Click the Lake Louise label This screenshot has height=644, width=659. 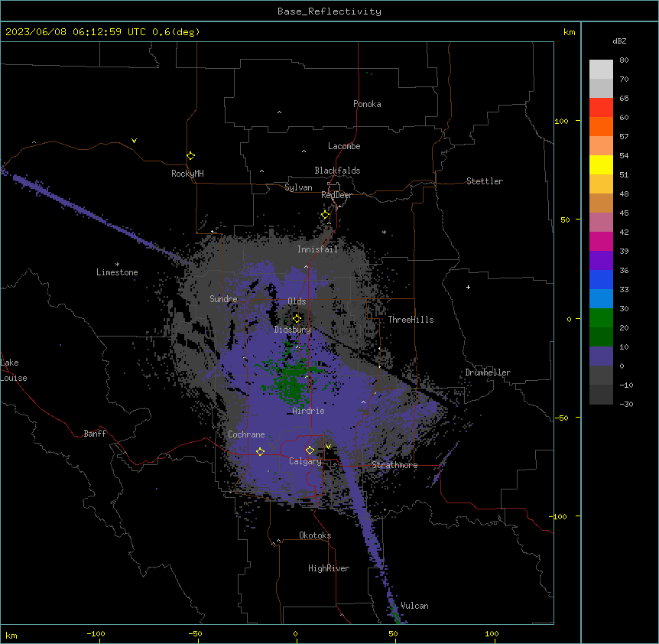[x=14, y=370]
